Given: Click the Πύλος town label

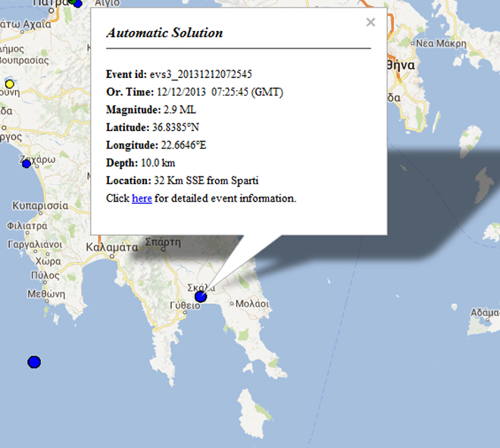Looking at the screenshot, I should tap(45, 276).
